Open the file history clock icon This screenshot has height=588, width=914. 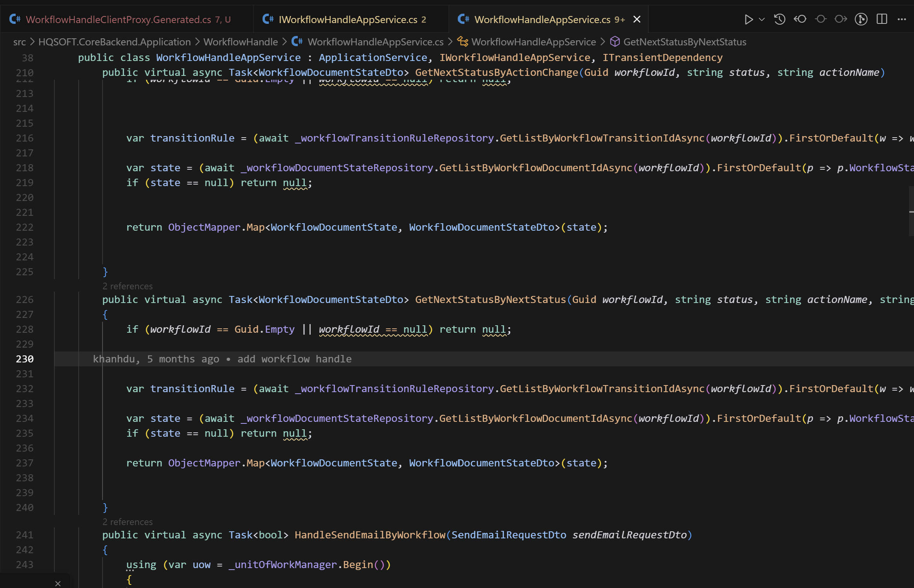point(779,19)
